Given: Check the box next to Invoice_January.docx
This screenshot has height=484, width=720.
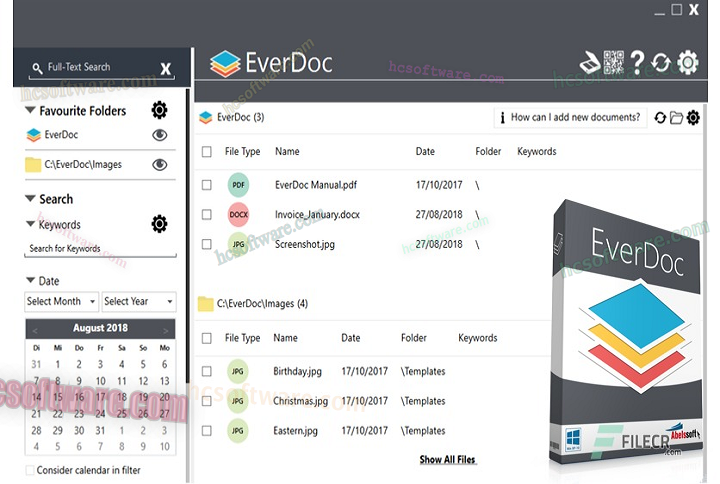Looking at the screenshot, I should click(206, 214).
